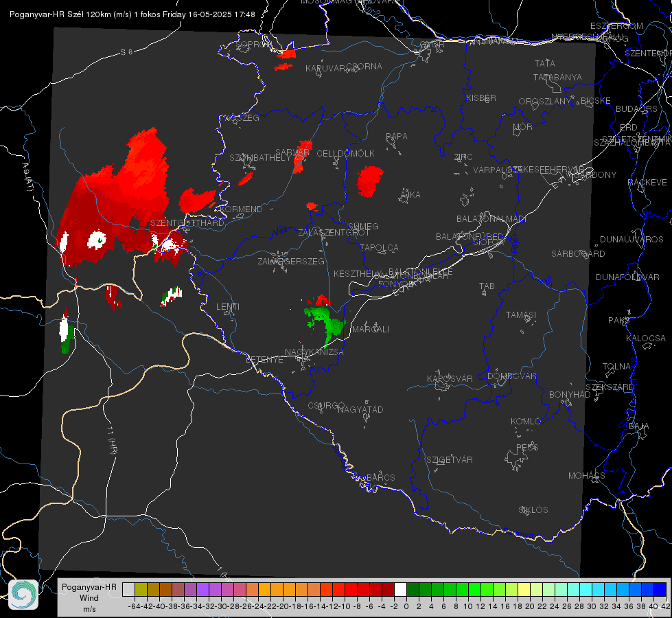Click the OROSZLANY city label
672x618 pixels.
point(545,101)
